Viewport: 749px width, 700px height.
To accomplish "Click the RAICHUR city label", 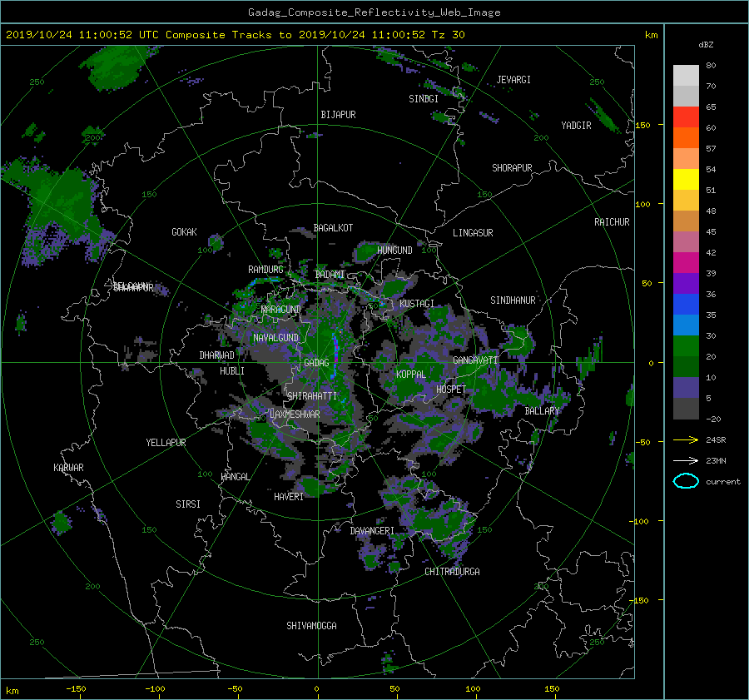I will (612, 222).
